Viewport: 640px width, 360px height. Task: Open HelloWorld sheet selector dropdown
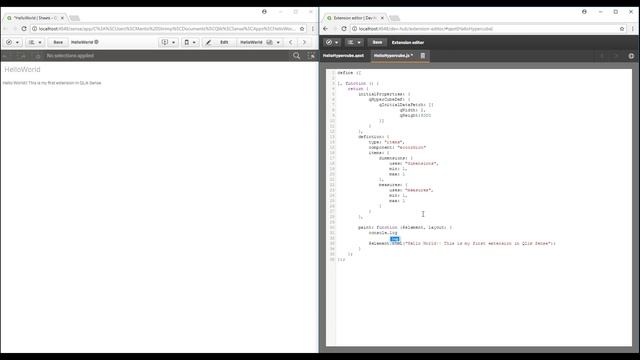pos(260,42)
